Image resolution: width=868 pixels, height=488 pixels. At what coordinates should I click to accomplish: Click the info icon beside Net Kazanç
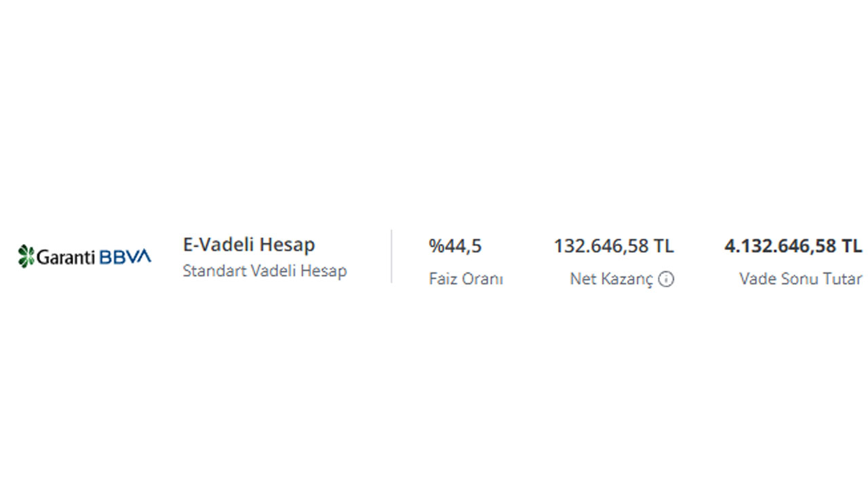(667, 279)
